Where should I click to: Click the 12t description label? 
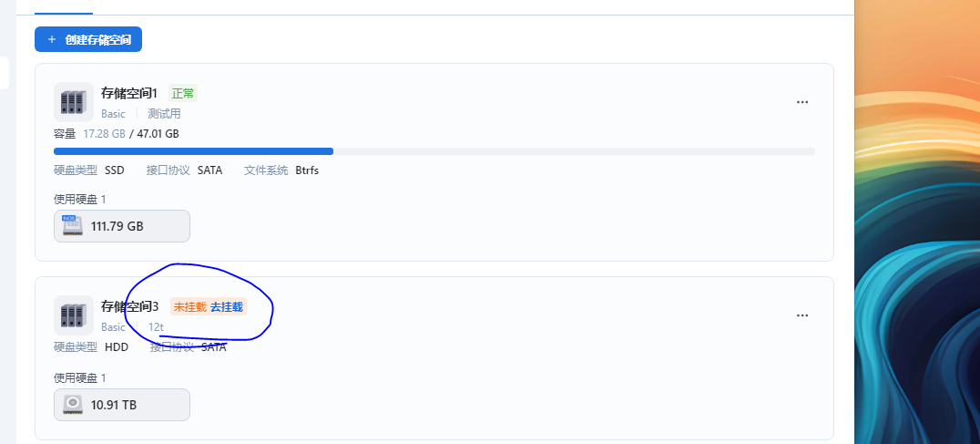point(156,327)
